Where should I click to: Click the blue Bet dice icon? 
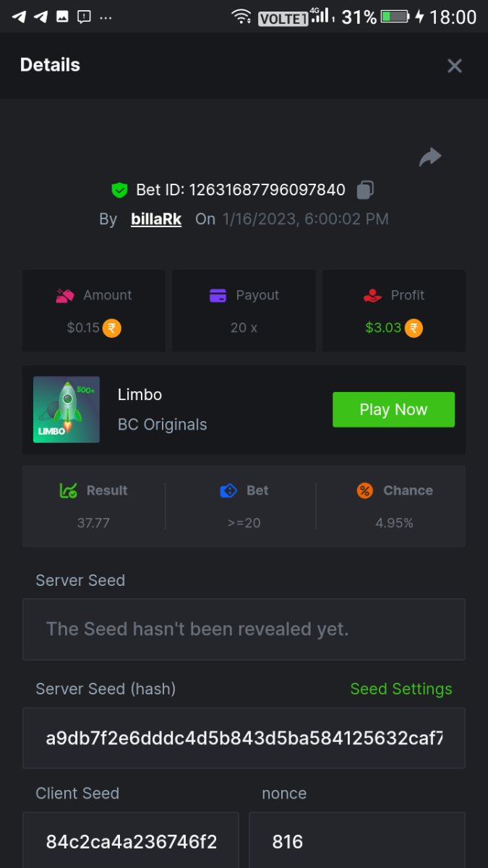pyautogui.click(x=228, y=490)
